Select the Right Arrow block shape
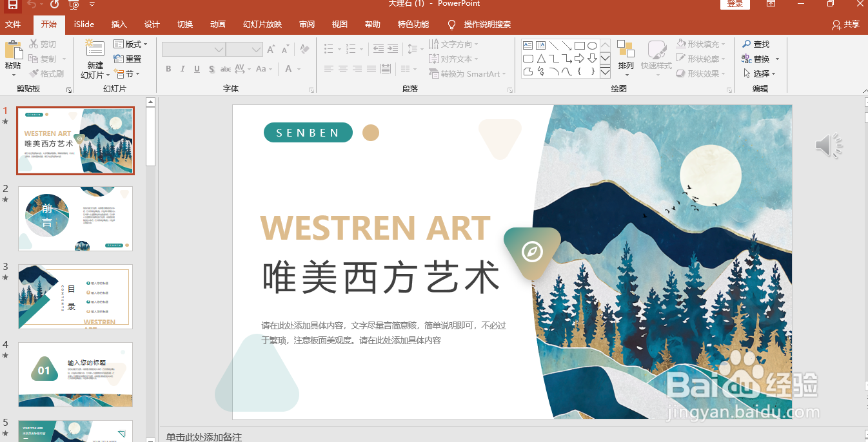This screenshot has width=868, height=442. [579, 59]
